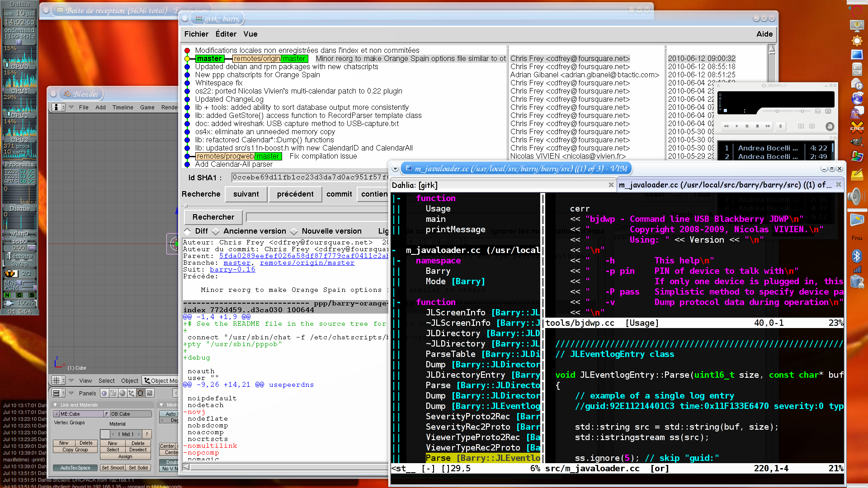Viewport: 868px width, 488px height.
Task: Click the power plug battery icon in dock
Action: [x=857, y=281]
